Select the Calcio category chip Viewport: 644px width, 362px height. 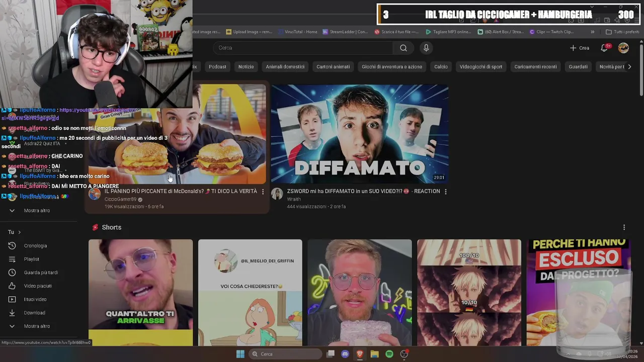[x=441, y=66]
